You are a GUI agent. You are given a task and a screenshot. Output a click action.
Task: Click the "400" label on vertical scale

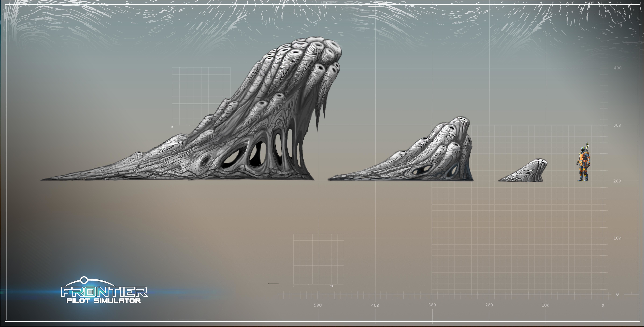(x=617, y=68)
